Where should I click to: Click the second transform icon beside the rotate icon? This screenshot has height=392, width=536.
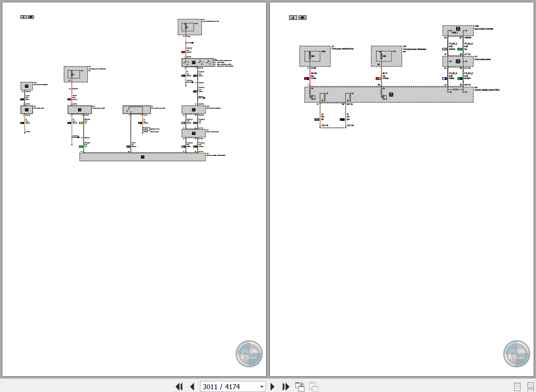(x=313, y=386)
